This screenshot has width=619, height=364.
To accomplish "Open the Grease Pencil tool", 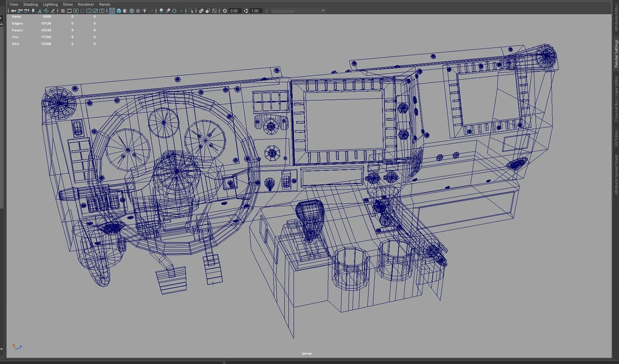I will (53, 11).
